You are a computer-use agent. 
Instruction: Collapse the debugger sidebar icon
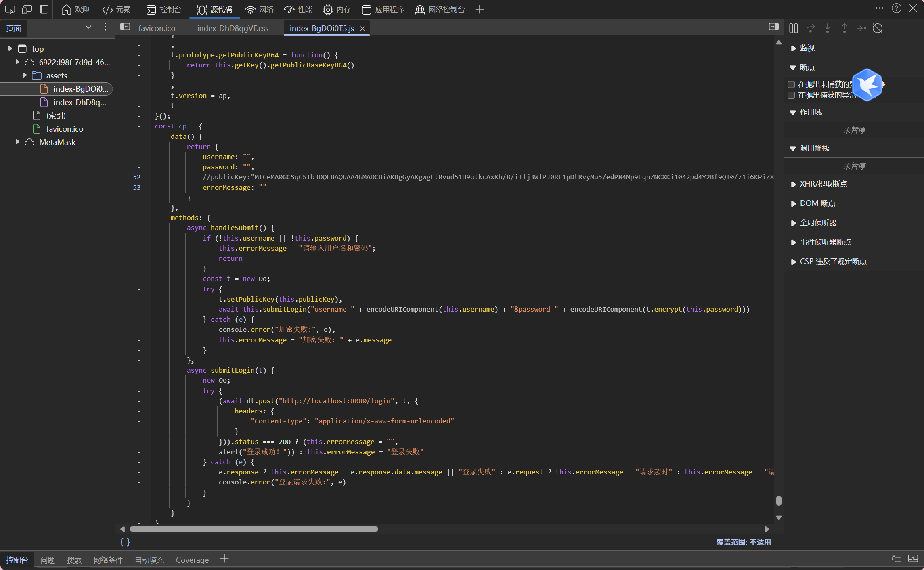[x=773, y=27]
